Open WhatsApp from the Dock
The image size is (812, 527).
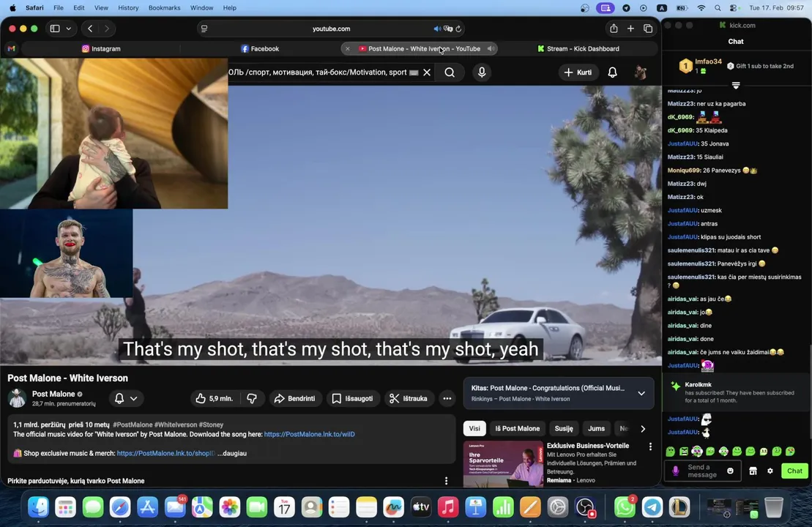625,507
